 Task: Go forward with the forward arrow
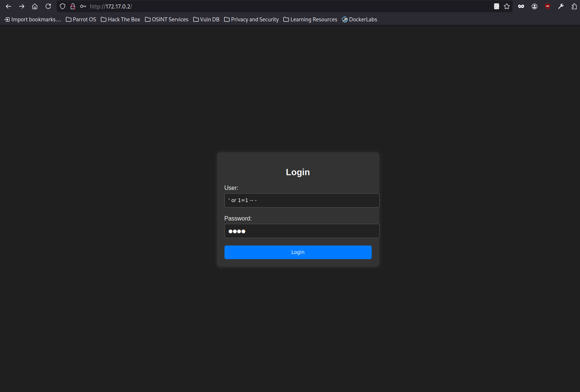[22, 6]
